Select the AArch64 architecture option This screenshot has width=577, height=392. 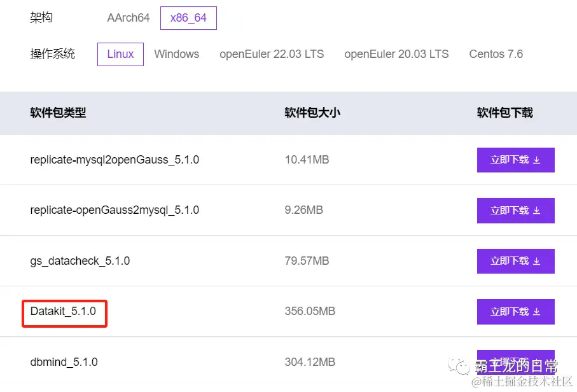[x=128, y=18]
